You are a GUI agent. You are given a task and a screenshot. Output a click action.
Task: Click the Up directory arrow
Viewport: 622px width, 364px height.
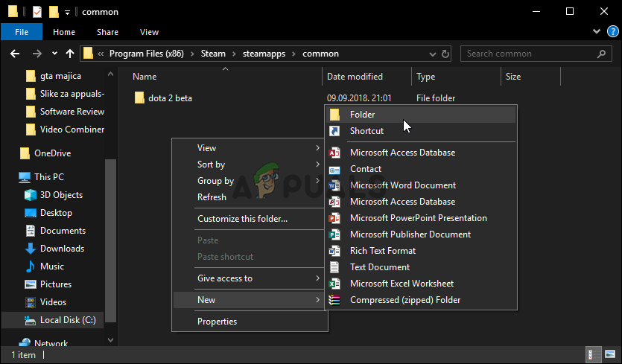(x=69, y=54)
